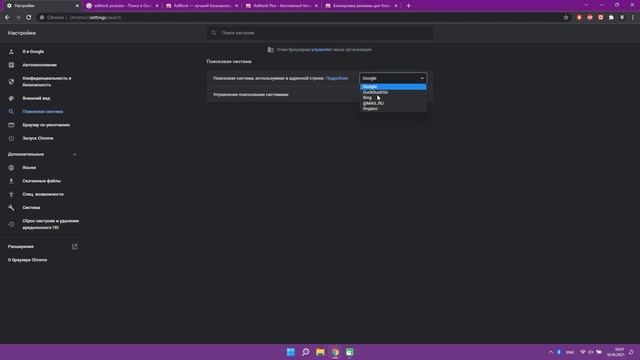Click the Настройки settings tab
This screenshot has height=360, width=640.
[x=41, y=6]
